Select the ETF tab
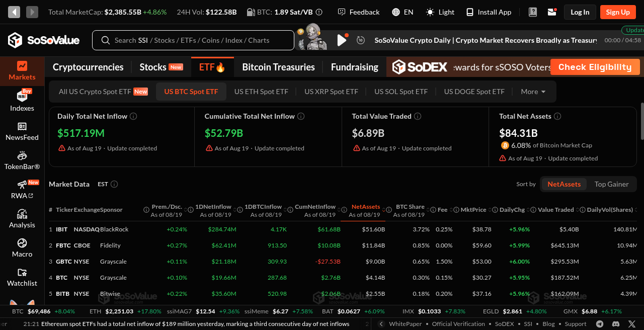This screenshot has height=330, width=644. (212, 67)
